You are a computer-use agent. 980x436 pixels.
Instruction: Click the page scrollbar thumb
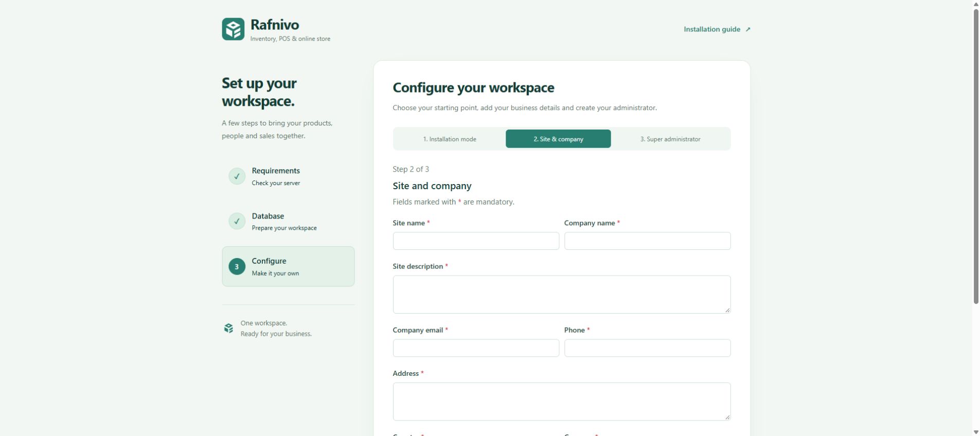click(x=976, y=156)
